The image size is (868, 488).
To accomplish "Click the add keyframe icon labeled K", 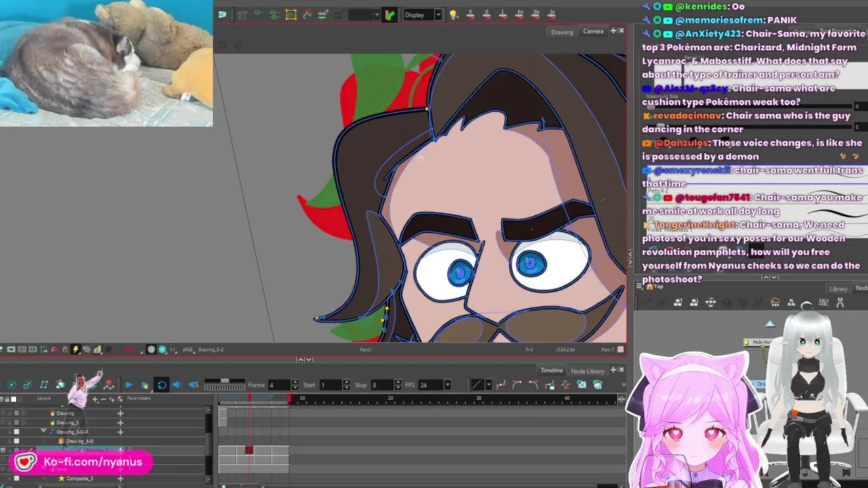I will tap(471, 14).
